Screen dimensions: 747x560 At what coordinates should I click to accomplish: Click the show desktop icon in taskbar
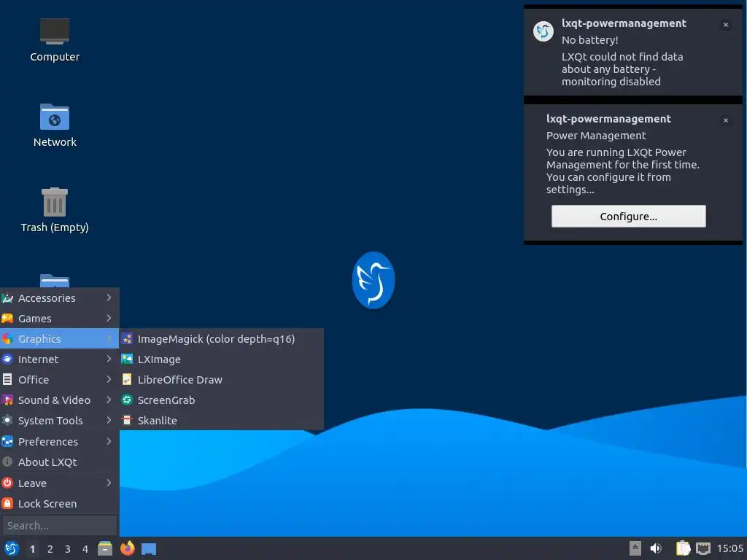tap(149, 549)
